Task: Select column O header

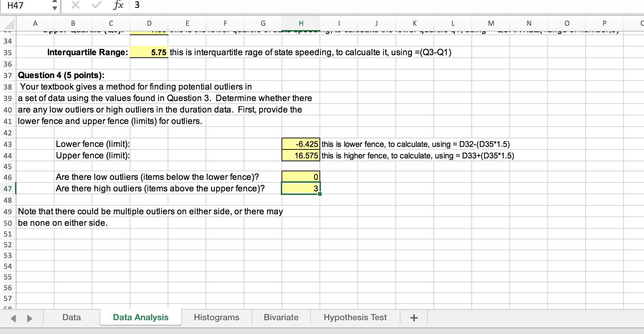Action: [567, 24]
